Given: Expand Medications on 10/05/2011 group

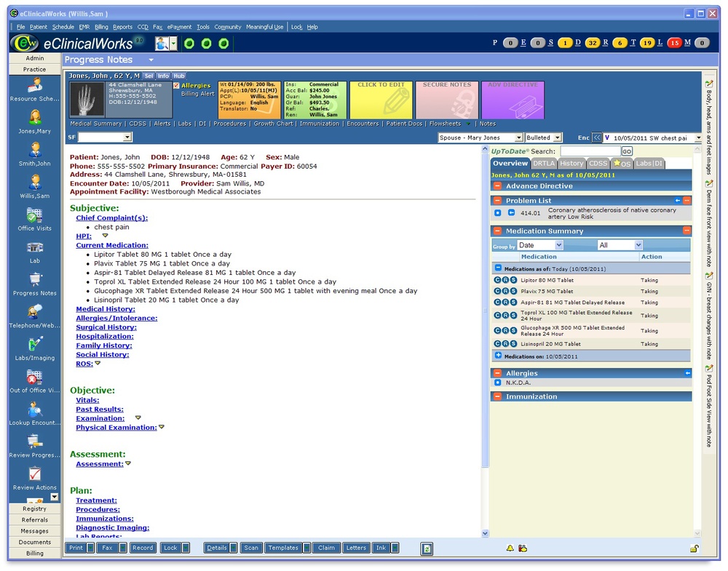Looking at the screenshot, I should (498, 356).
